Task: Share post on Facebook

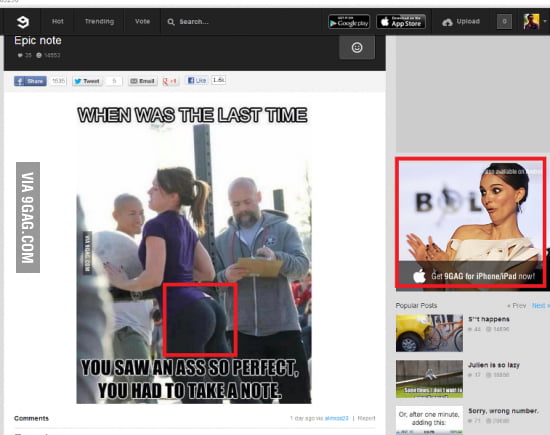Action: click(x=30, y=81)
